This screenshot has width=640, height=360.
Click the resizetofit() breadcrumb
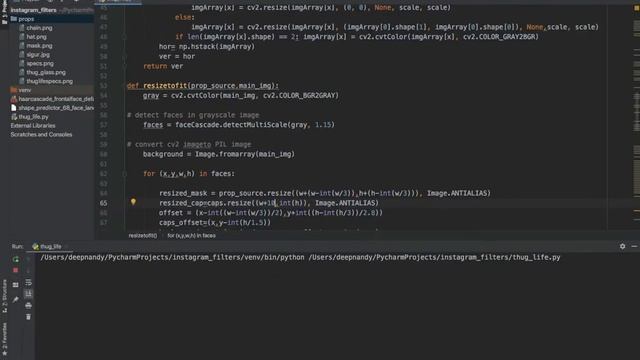(142, 236)
